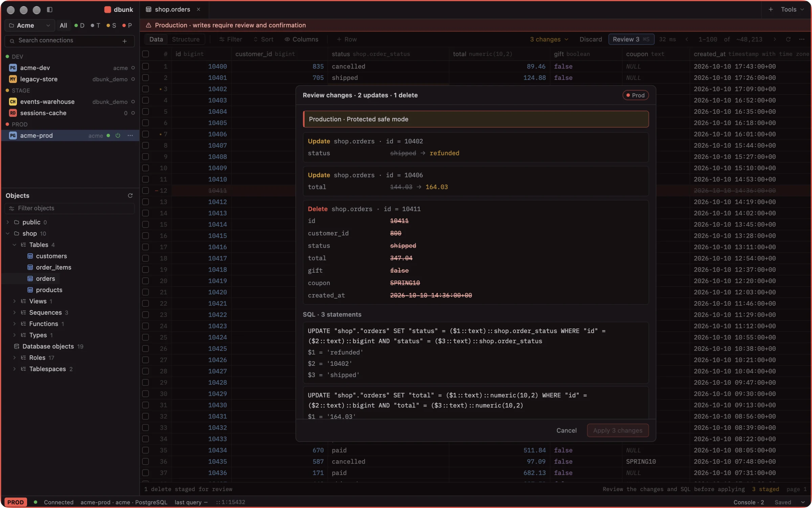Click the Filter objects field
Screen dimensions: 812x508
(x=69, y=208)
